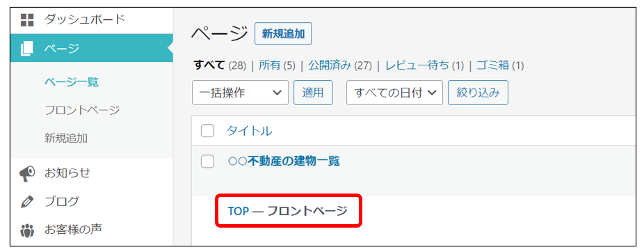The image size is (644, 252).
Task: Click the megaphone icon for お知らせ
Action: click(x=27, y=173)
